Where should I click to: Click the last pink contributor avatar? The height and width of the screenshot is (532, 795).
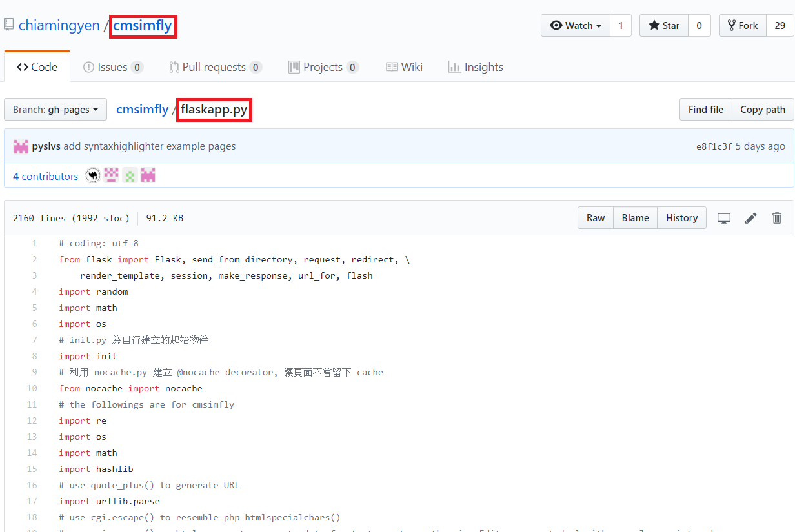(148, 176)
